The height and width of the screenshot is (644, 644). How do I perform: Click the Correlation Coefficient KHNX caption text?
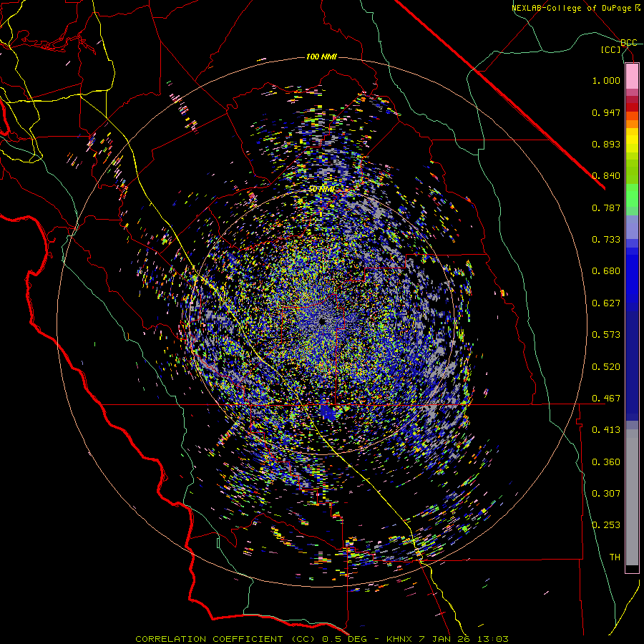(322, 639)
